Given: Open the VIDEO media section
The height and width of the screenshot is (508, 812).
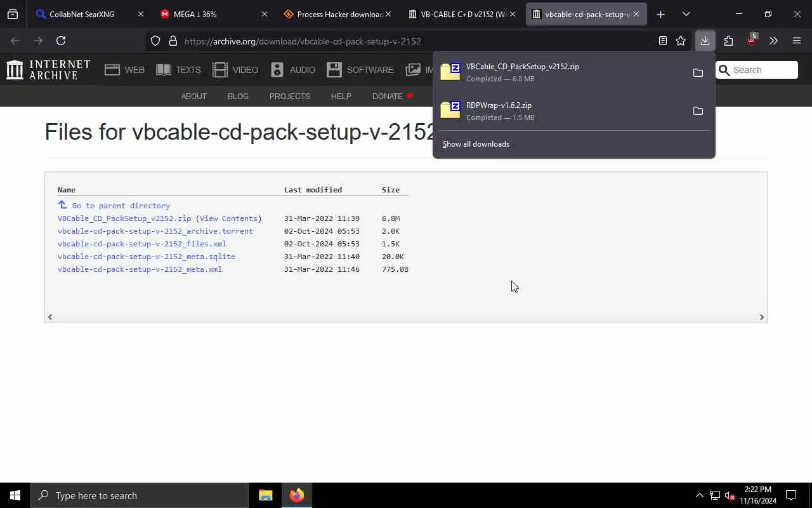Looking at the screenshot, I should [x=235, y=70].
